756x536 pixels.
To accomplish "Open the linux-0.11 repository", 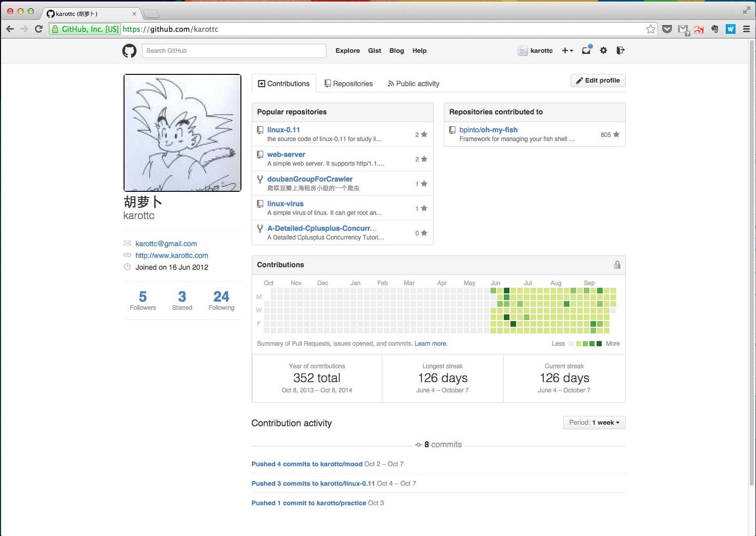I will (x=283, y=130).
